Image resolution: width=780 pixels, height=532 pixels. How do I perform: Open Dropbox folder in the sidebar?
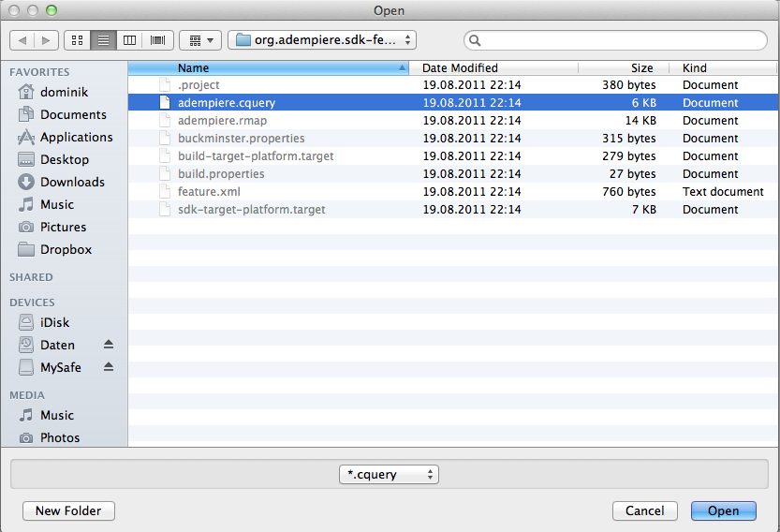[54, 249]
